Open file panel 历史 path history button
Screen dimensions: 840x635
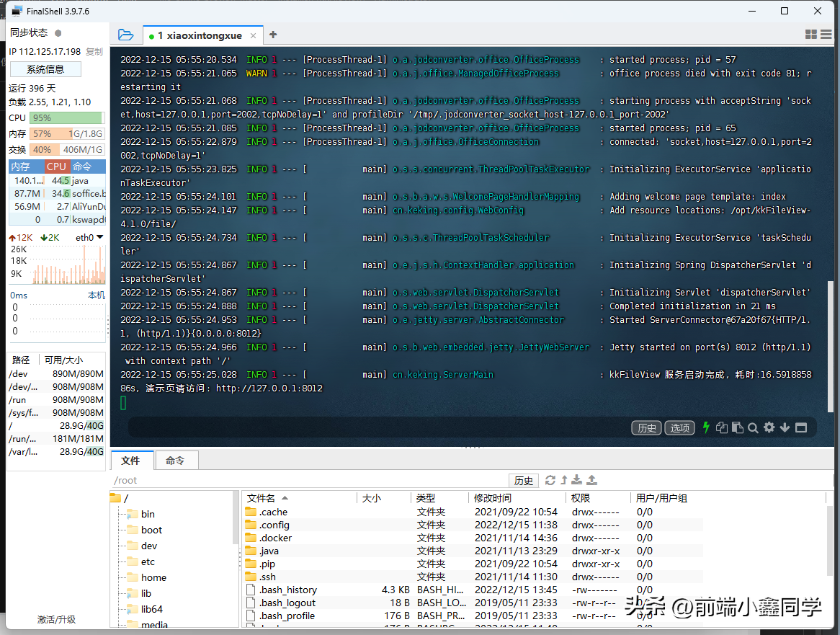[524, 481]
